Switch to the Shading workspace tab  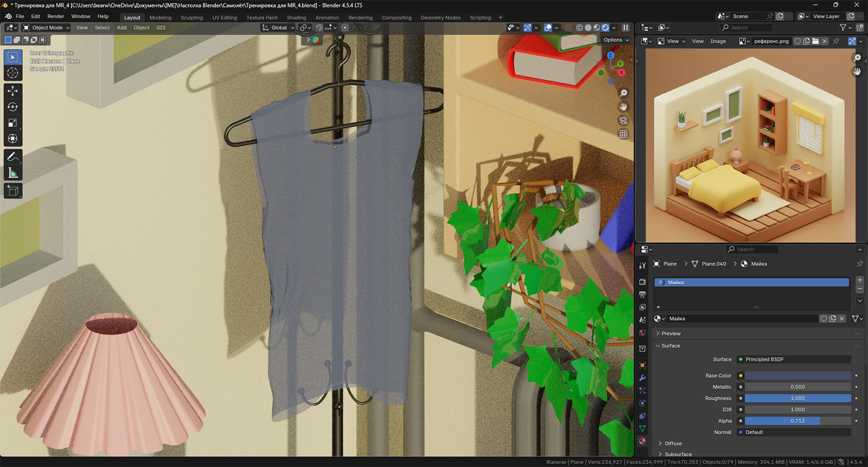[x=296, y=17]
